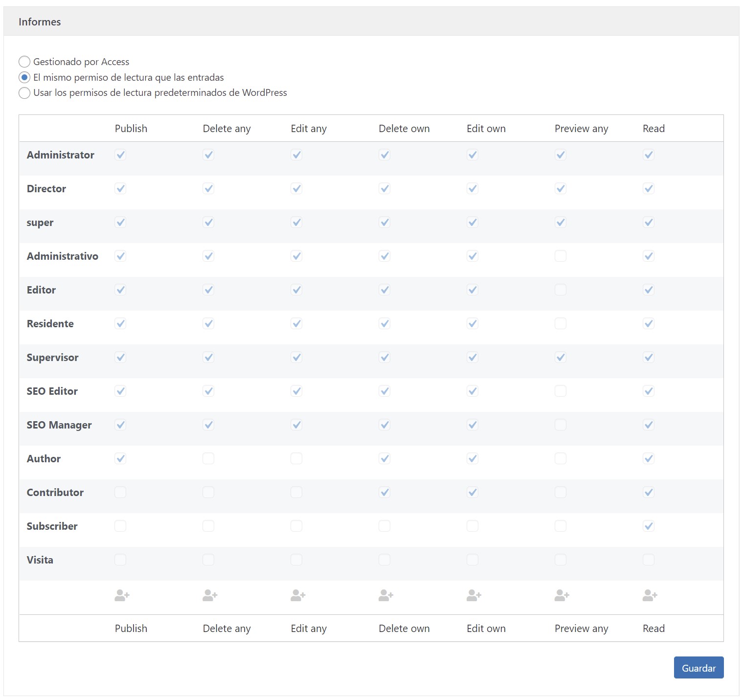Screen dimensions: 743x700
Task: Uncheck Contributor Delete own checkbox
Action: tap(384, 492)
